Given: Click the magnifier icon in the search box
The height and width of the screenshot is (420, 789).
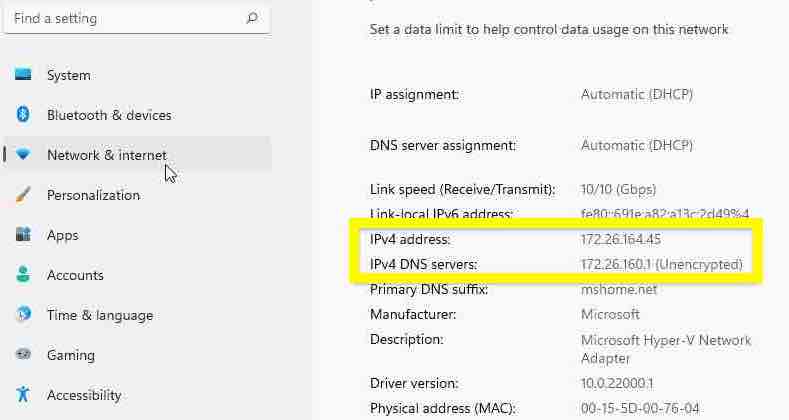Looking at the screenshot, I should (252, 18).
